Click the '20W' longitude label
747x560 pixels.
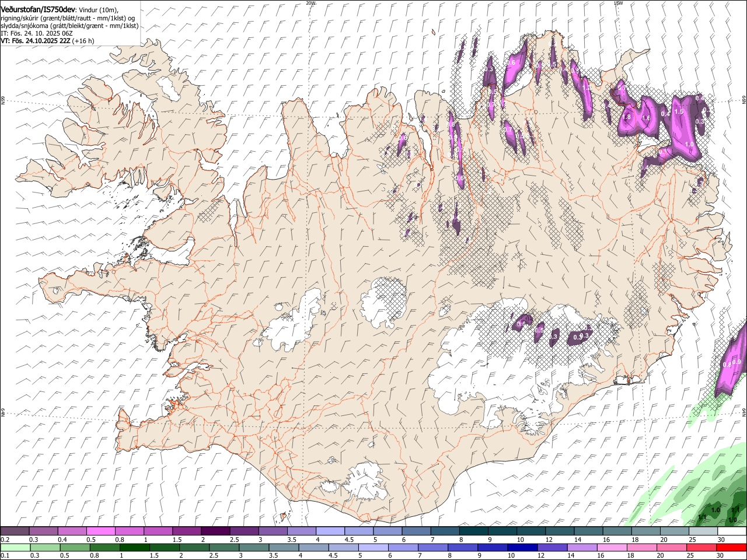(x=310, y=3)
